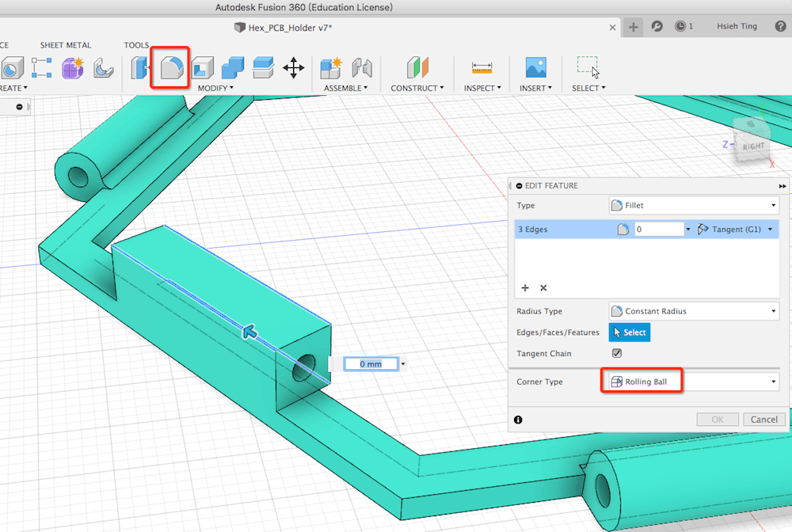Select the Fillet tool in the toolbar
This screenshot has height=532, width=792.
pos(170,68)
